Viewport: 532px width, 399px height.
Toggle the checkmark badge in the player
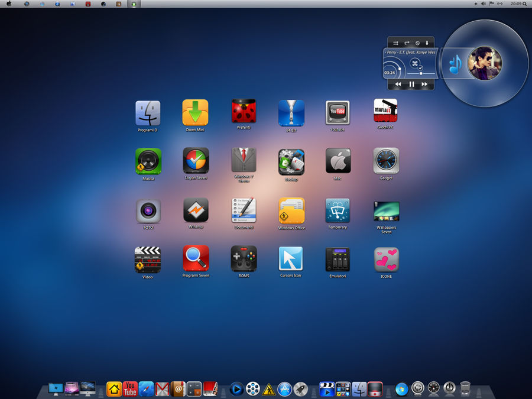point(420,68)
